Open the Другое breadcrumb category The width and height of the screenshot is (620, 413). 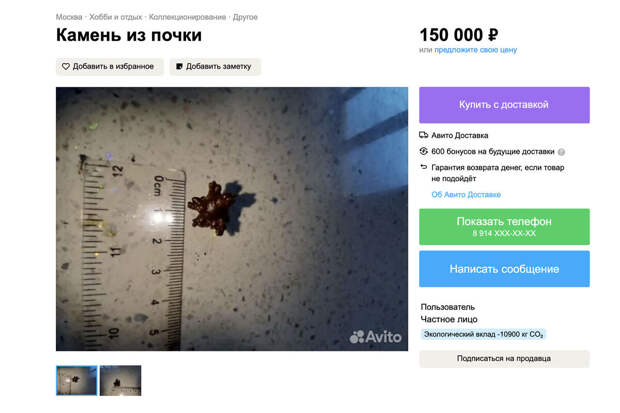tap(245, 17)
